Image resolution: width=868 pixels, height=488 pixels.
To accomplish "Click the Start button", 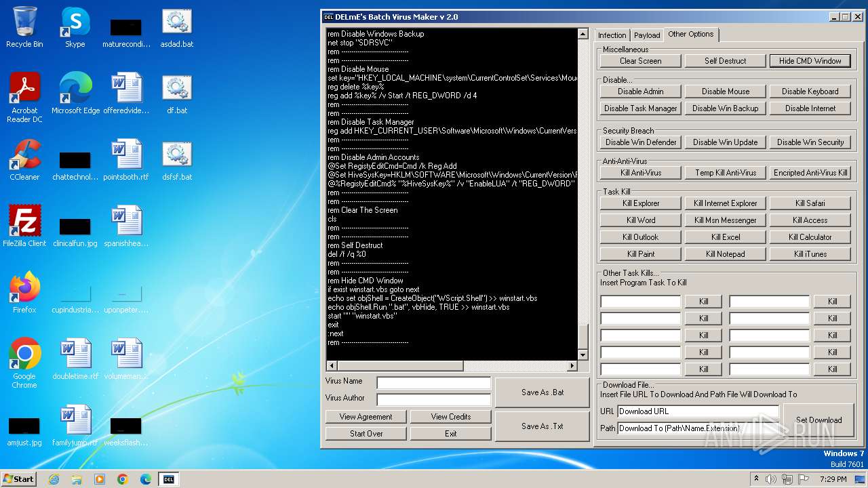I will click(19, 479).
